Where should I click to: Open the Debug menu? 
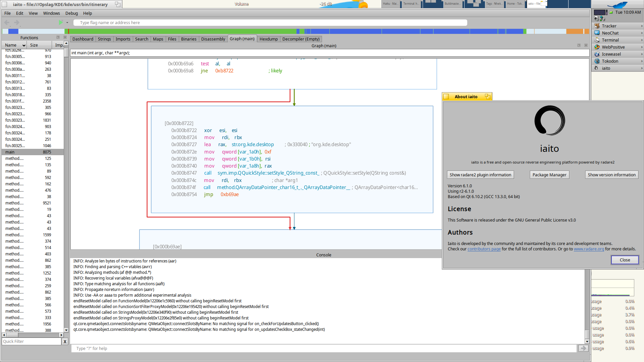click(71, 13)
